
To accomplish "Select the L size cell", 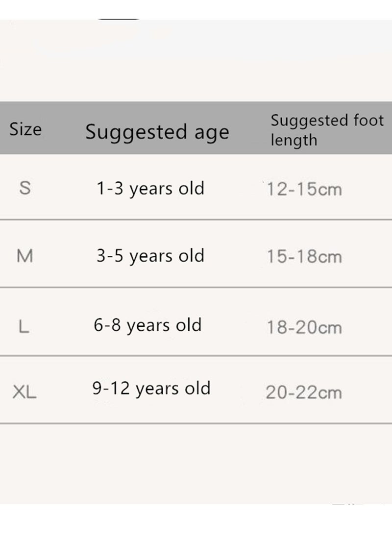I will (x=24, y=326).
